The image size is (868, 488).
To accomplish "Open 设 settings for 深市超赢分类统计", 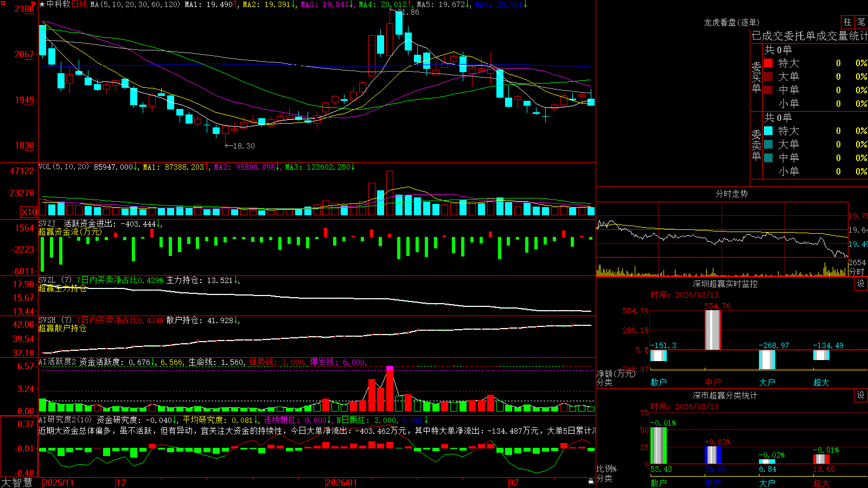I will pos(861,395).
